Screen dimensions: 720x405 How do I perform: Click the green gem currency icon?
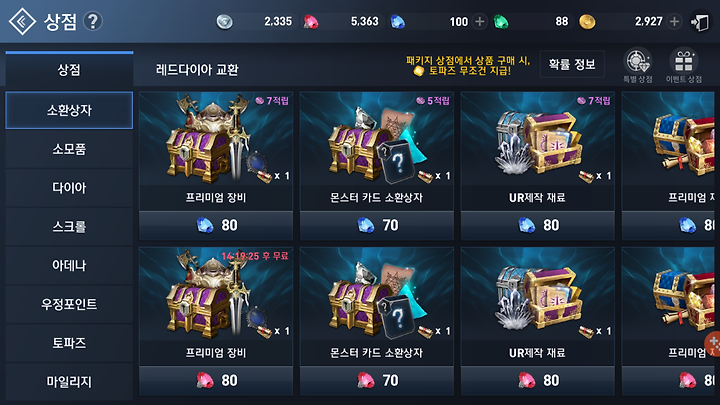tap(501, 22)
